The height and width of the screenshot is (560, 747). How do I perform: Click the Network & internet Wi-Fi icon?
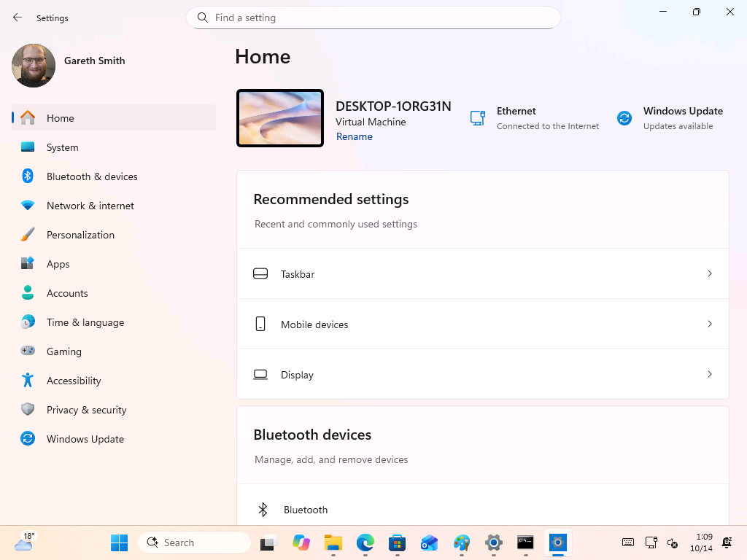tap(28, 205)
